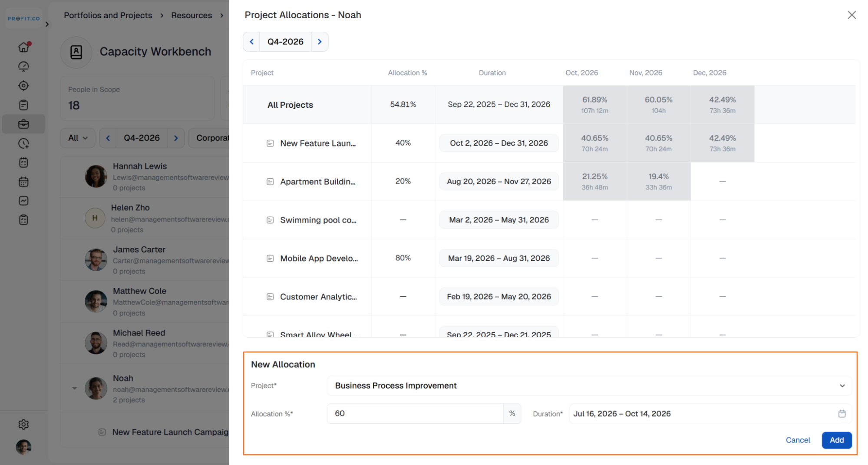
Task: Go to previous quarter in allocations panel
Action: 251,42
